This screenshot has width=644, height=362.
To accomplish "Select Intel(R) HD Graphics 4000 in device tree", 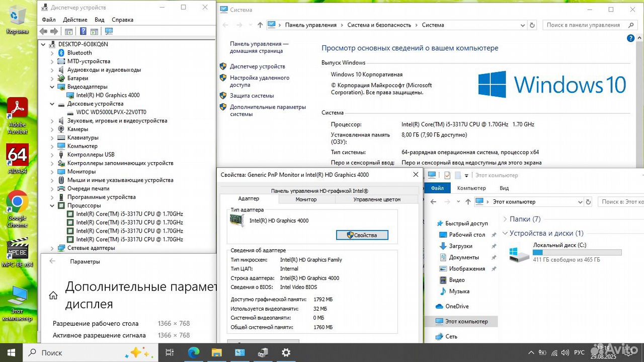I will pyautogui.click(x=108, y=95).
